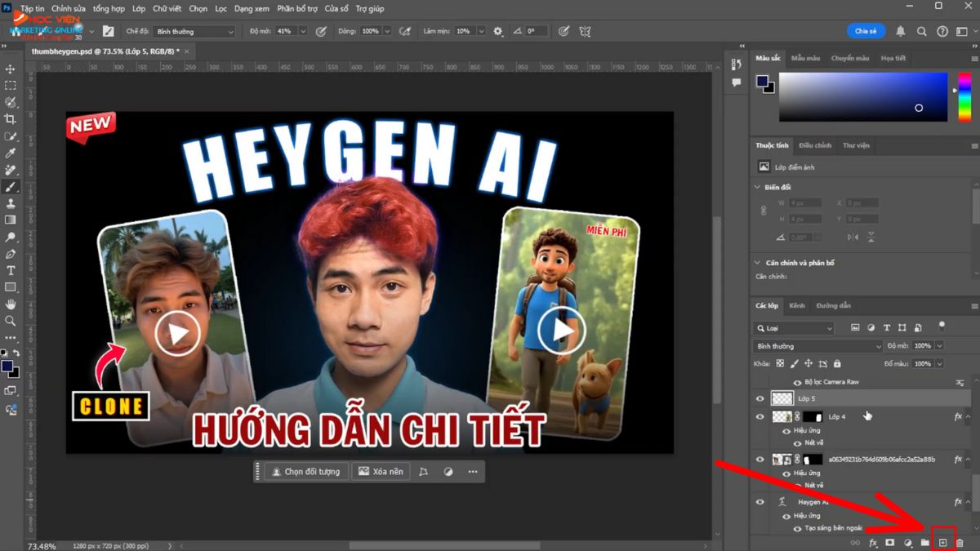Add a layer mask icon
Image resolution: width=980 pixels, height=551 pixels.
[890, 542]
